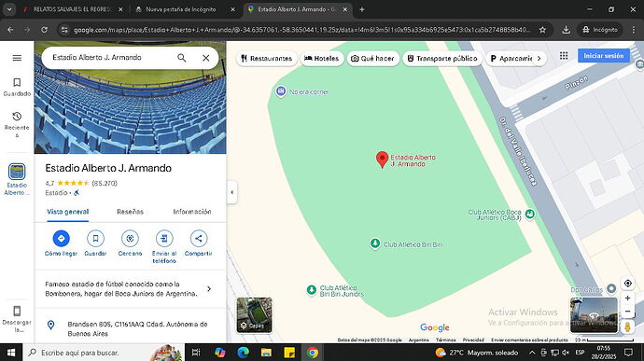
Task: Toggle the Capas satellite layer thumbnail
Action: (254, 315)
